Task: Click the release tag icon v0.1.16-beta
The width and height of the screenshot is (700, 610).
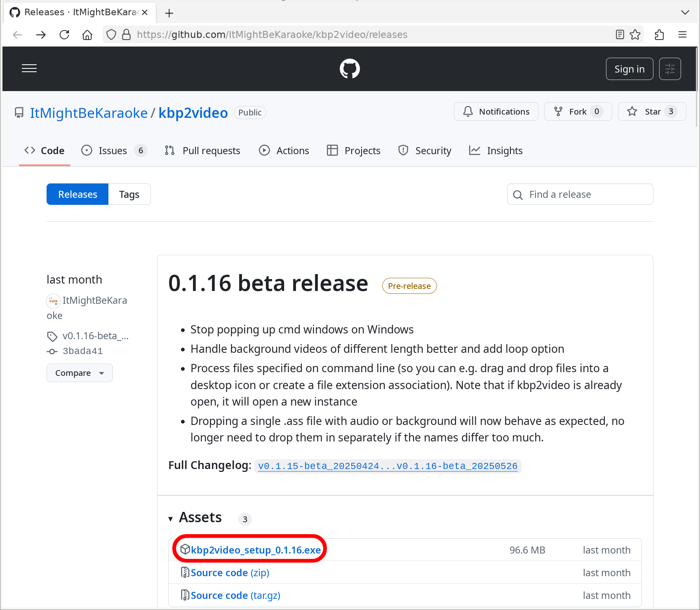Action: click(x=52, y=337)
